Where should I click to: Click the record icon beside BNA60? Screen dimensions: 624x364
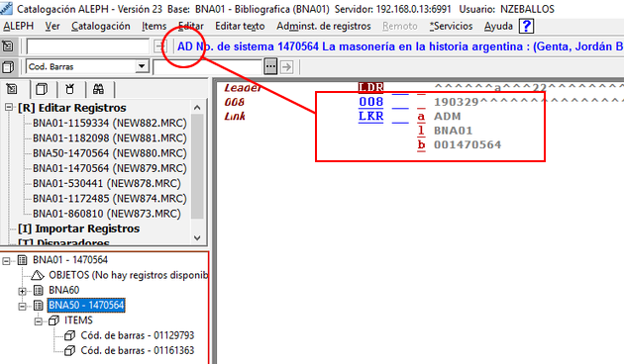point(39,291)
